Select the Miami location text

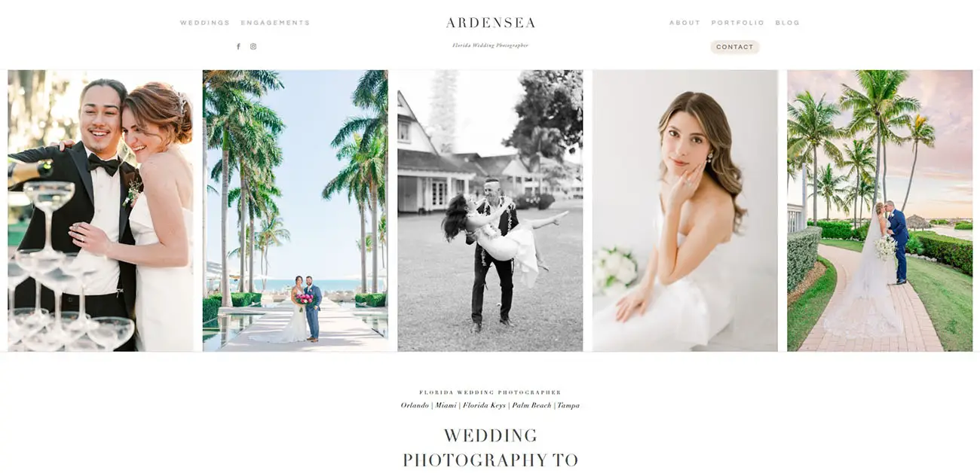click(x=446, y=405)
